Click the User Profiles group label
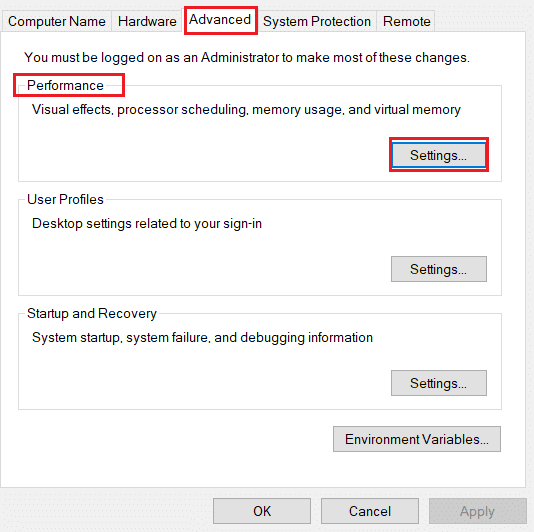534x532 pixels. (x=65, y=199)
